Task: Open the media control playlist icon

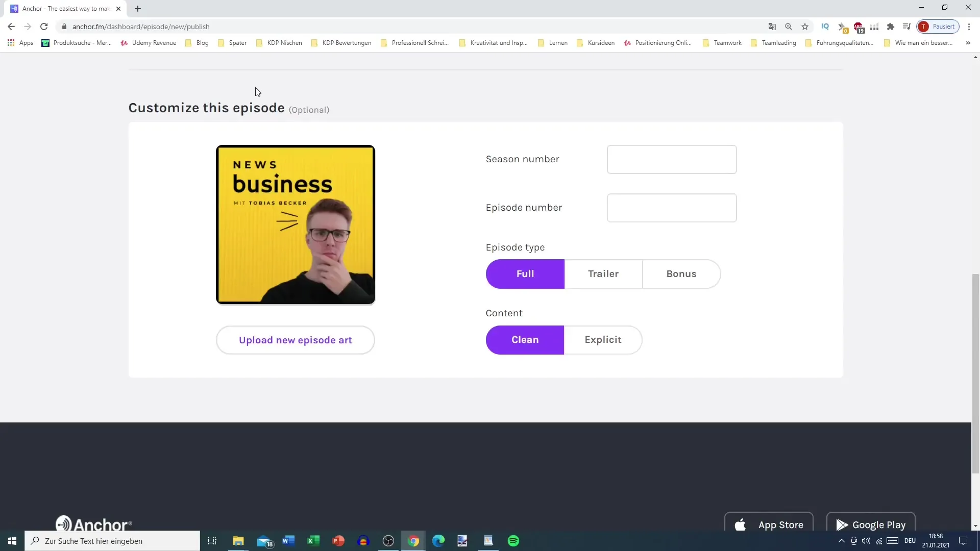Action: coord(907,27)
